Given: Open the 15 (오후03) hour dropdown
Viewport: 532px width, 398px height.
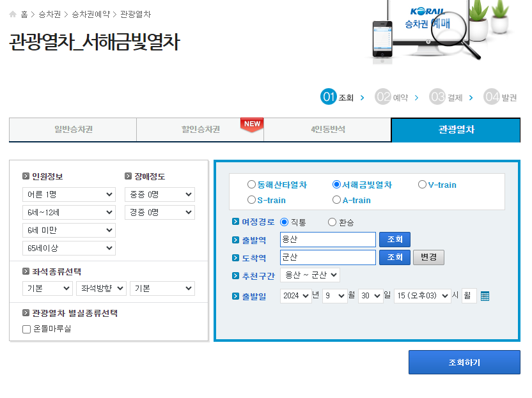Looking at the screenshot, I should (x=423, y=296).
